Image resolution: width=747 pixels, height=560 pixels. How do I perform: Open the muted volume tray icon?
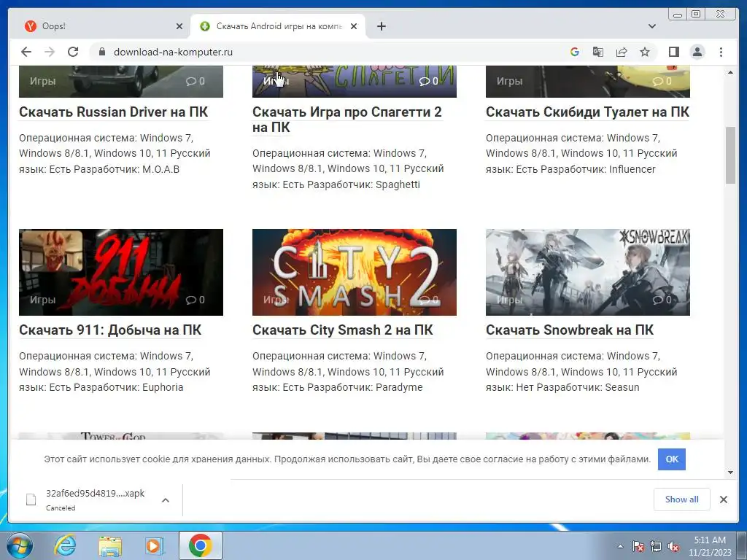pyautogui.click(x=673, y=546)
